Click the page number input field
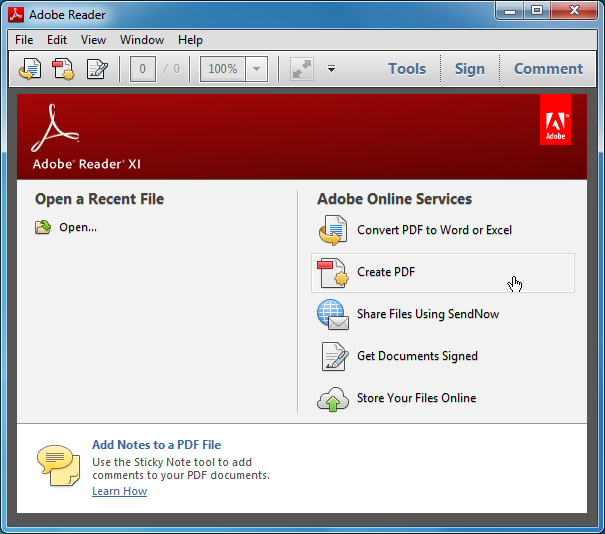 (143, 69)
